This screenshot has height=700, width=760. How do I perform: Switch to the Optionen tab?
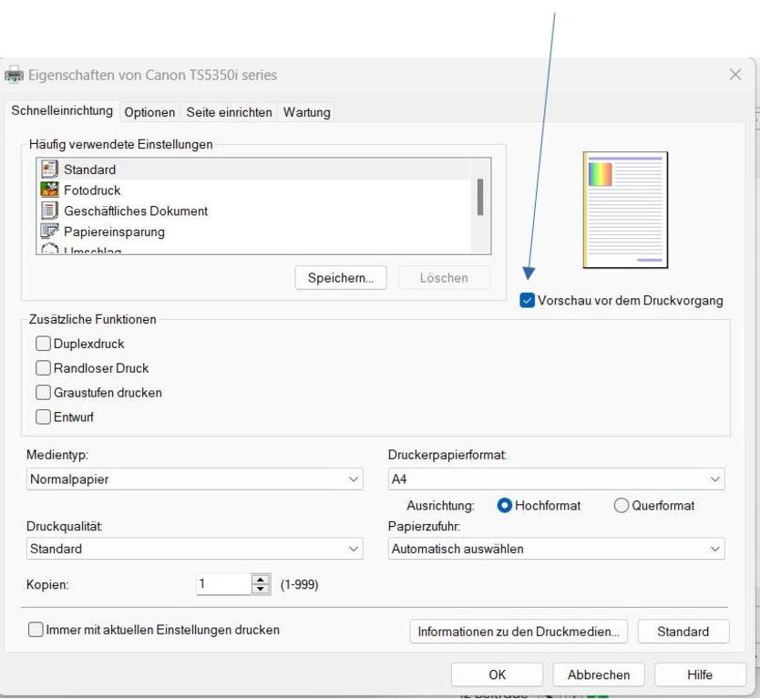[149, 112]
